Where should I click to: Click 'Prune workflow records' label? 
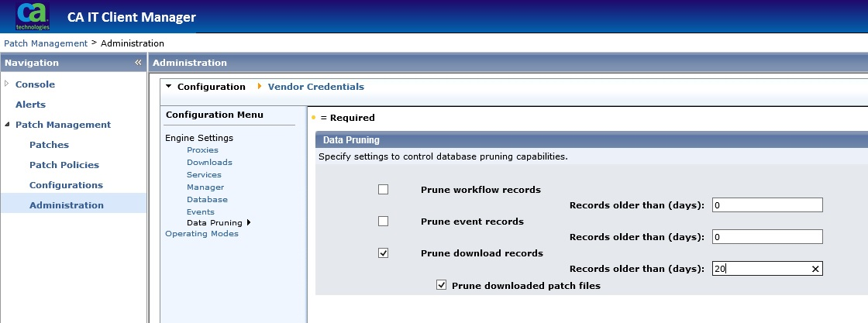click(x=480, y=190)
